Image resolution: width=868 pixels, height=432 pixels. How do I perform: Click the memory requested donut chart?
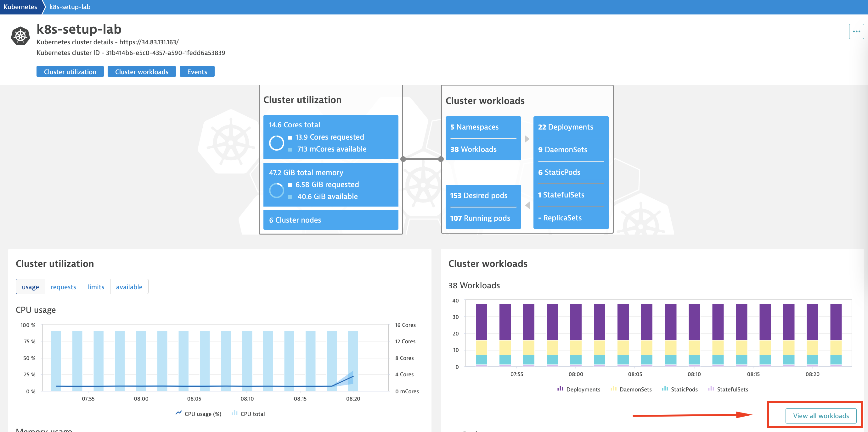point(276,191)
